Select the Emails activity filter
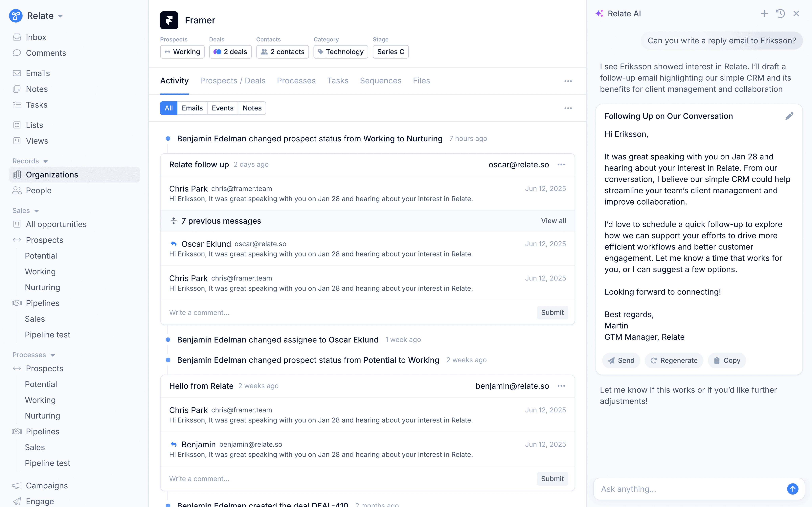 192,108
